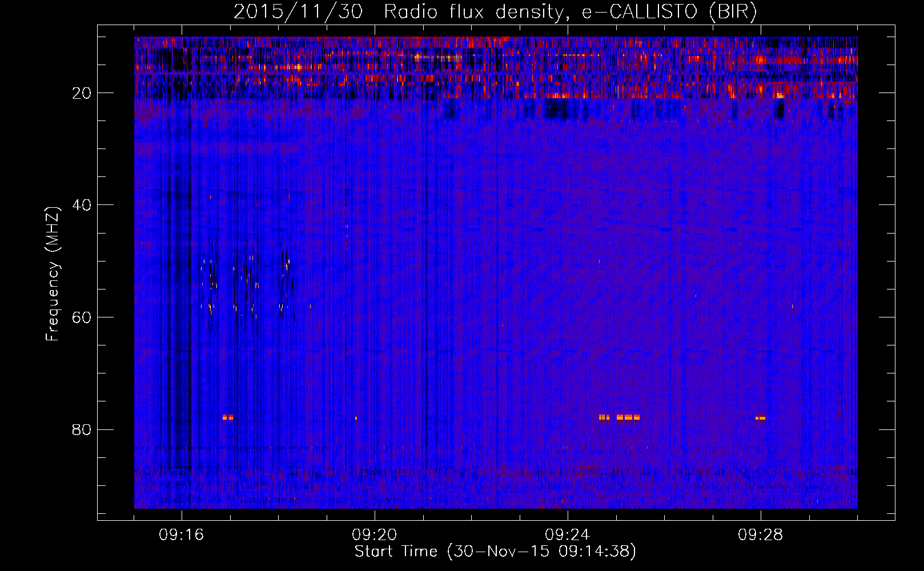Click the '09:20' time tick label
The image size is (924, 571).
pos(375,535)
